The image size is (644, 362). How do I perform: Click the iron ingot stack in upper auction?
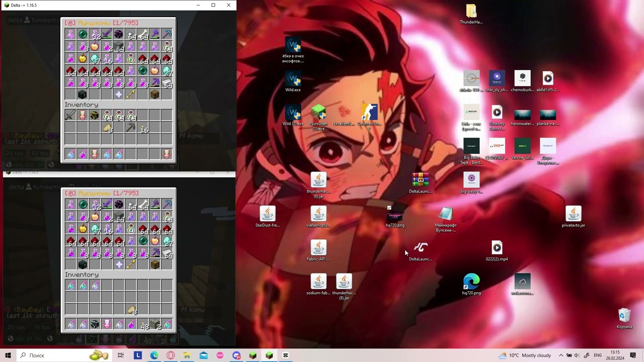168,83
